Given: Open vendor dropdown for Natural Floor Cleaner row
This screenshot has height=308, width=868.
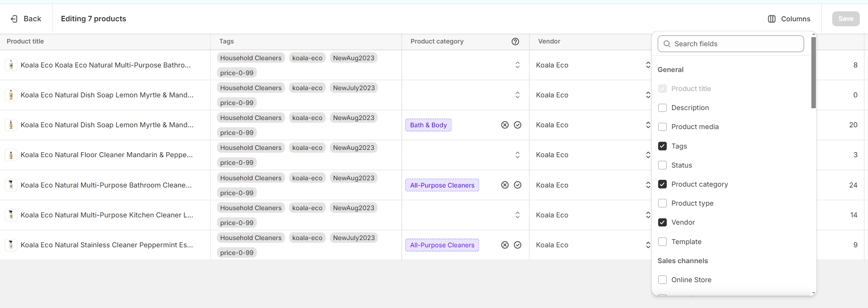Looking at the screenshot, I should pyautogui.click(x=648, y=155).
